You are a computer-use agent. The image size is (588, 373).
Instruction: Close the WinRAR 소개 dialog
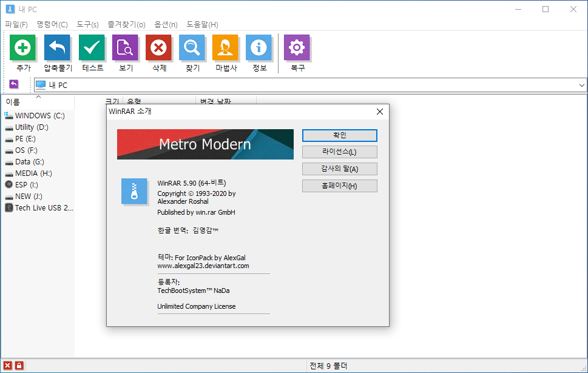point(379,112)
